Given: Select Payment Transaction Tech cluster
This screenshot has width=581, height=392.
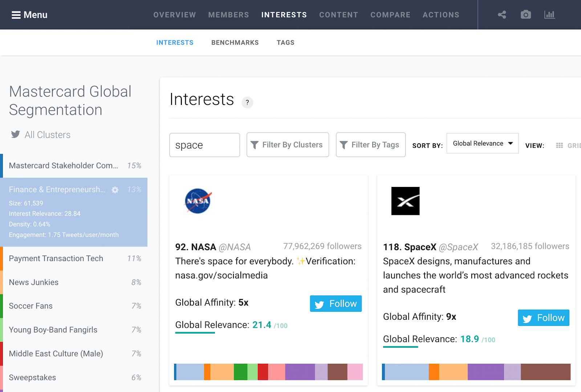Looking at the screenshot, I should coord(74,258).
